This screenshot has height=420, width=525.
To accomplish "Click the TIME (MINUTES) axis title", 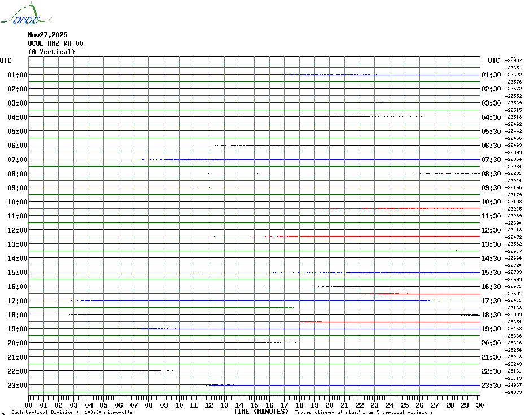I will [261, 412].
